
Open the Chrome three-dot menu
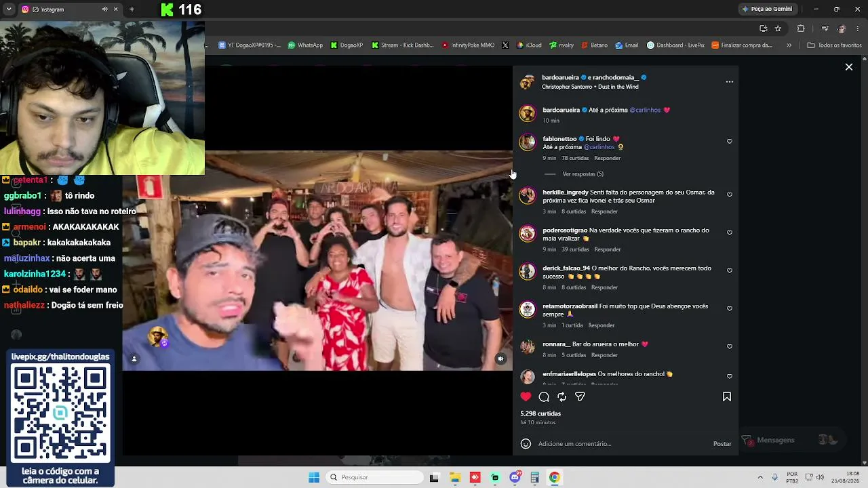pos(859,28)
